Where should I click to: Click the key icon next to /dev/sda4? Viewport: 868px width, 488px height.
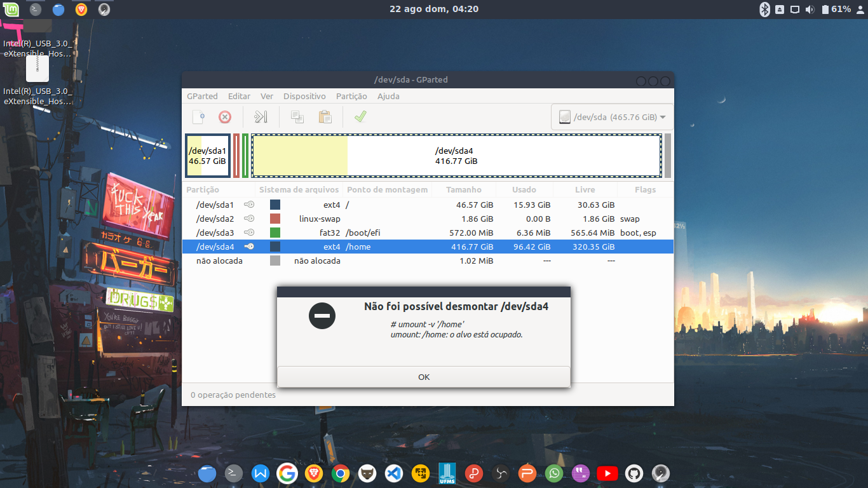(x=249, y=247)
